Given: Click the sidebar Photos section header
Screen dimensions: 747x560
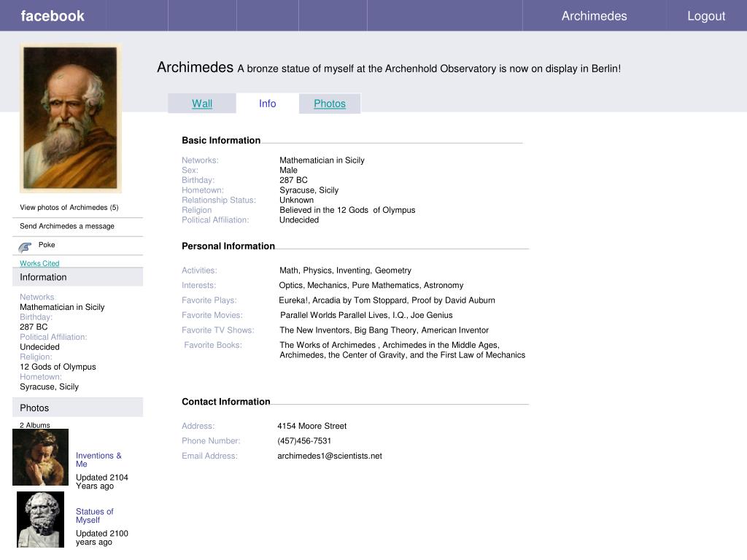Looking at the screenshot, I should click(x=77, y=408).
